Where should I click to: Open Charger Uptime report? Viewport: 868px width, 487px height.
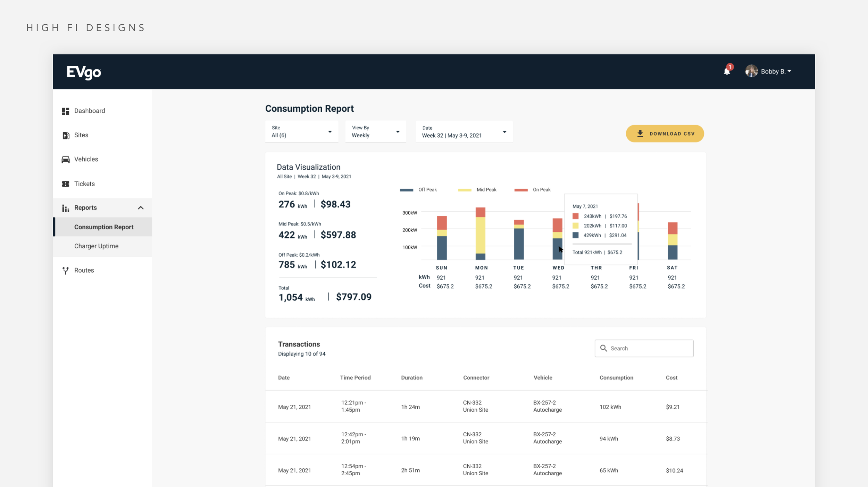click(x=96, y=246)
